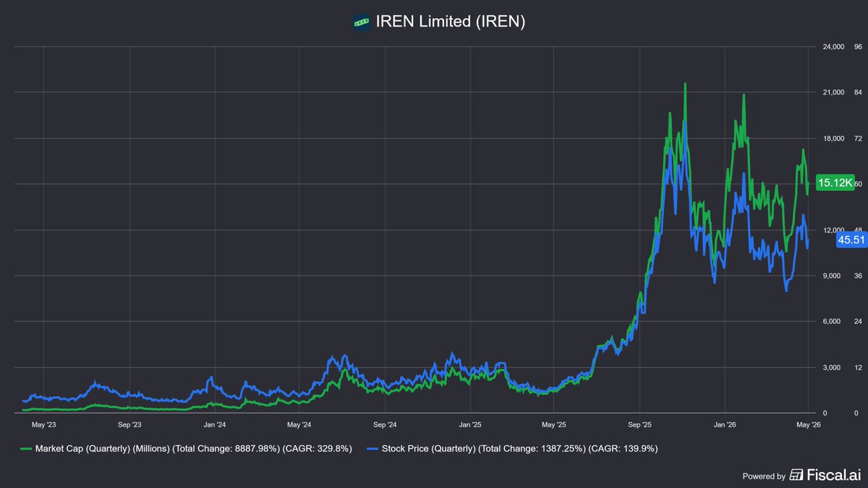The image size is (868, 488).
Task: Click the 96 stock price axis label
Action: click(x=858, y=47)
